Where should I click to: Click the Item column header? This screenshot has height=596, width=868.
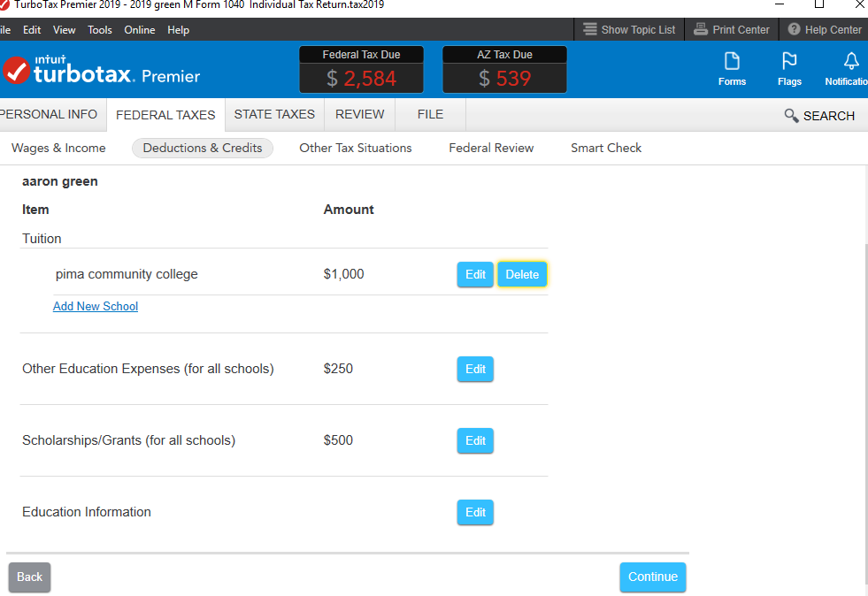(x=35, y=210)
